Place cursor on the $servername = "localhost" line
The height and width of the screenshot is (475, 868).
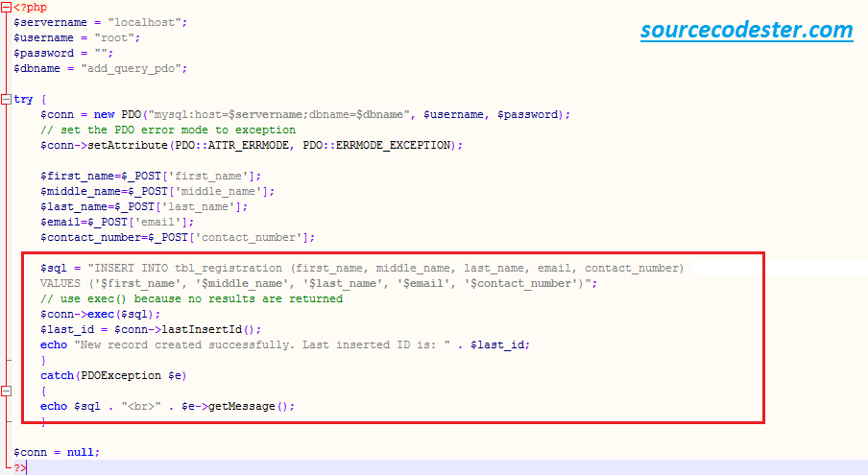coord(101,23)
